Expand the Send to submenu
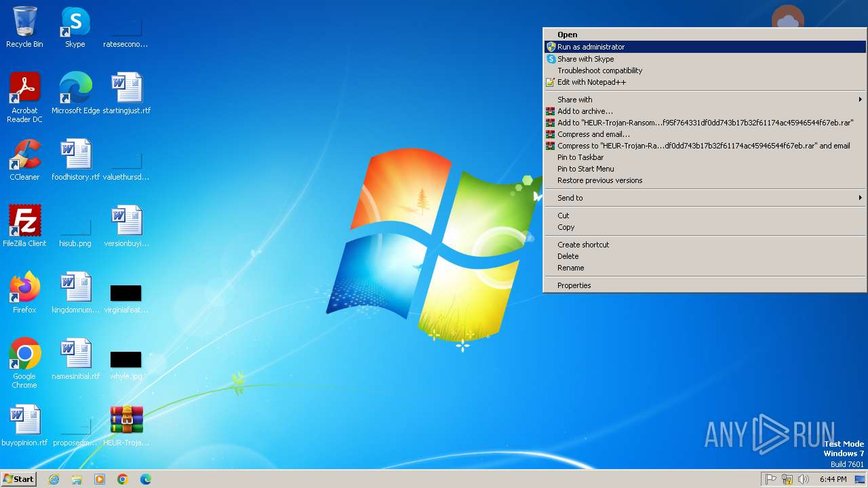Screen dimensions: 868x488 point(705,198)
